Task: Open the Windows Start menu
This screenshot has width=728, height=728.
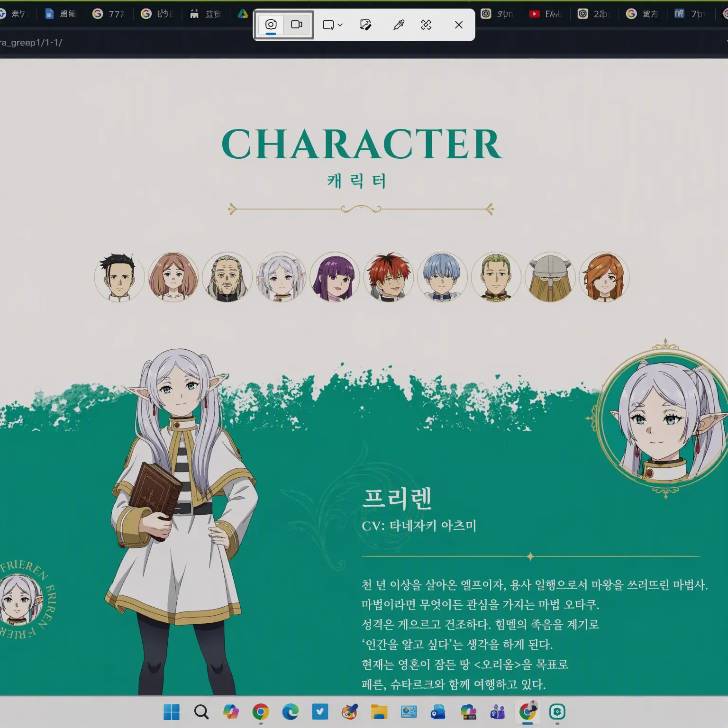Action: (172, 712)
